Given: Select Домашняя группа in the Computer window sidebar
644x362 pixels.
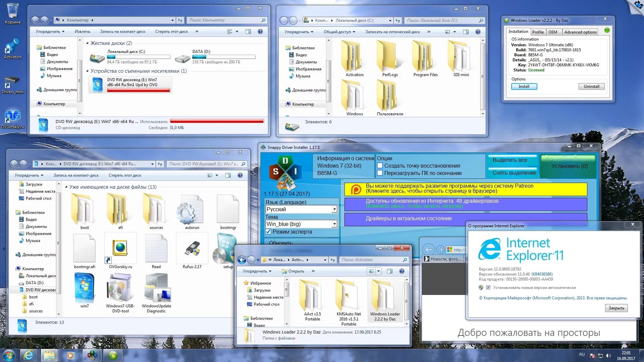Looking at the screenshot, I should [57, 90].
